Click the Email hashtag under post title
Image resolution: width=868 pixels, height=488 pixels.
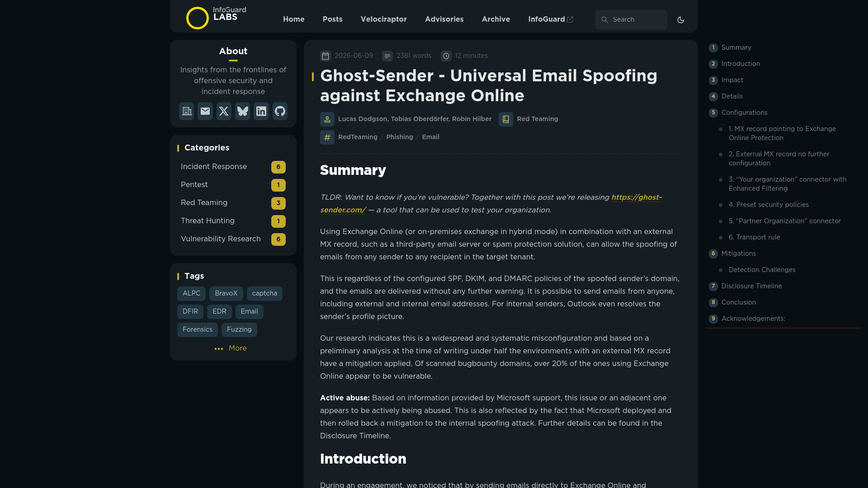(x=430, y=137)
